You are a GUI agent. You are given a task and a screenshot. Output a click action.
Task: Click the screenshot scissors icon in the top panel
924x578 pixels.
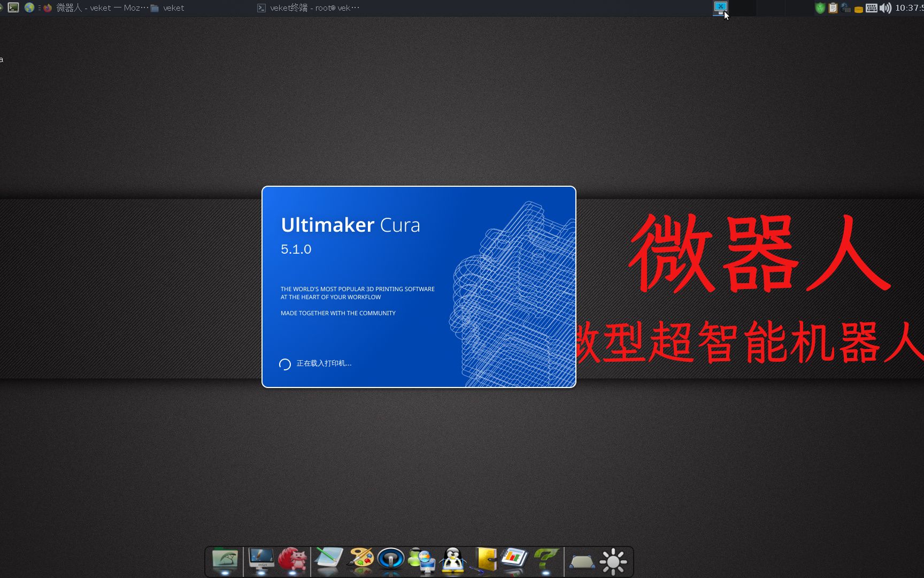[720, 7]
